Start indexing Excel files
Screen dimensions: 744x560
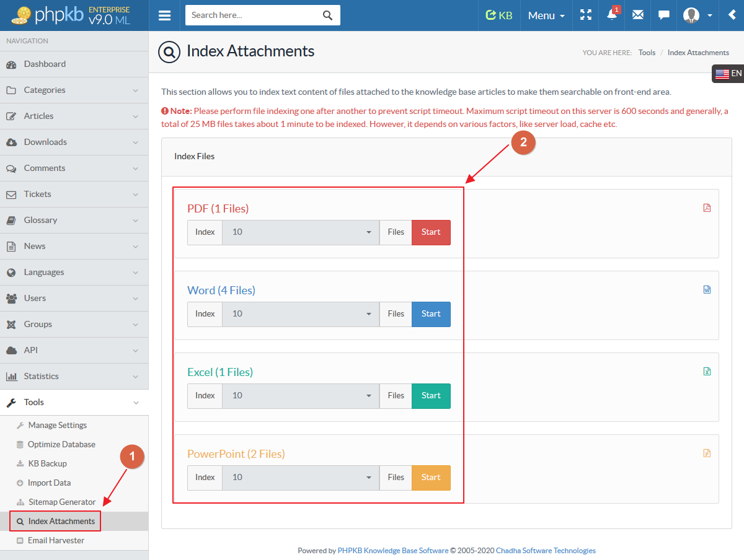(431, 396)
